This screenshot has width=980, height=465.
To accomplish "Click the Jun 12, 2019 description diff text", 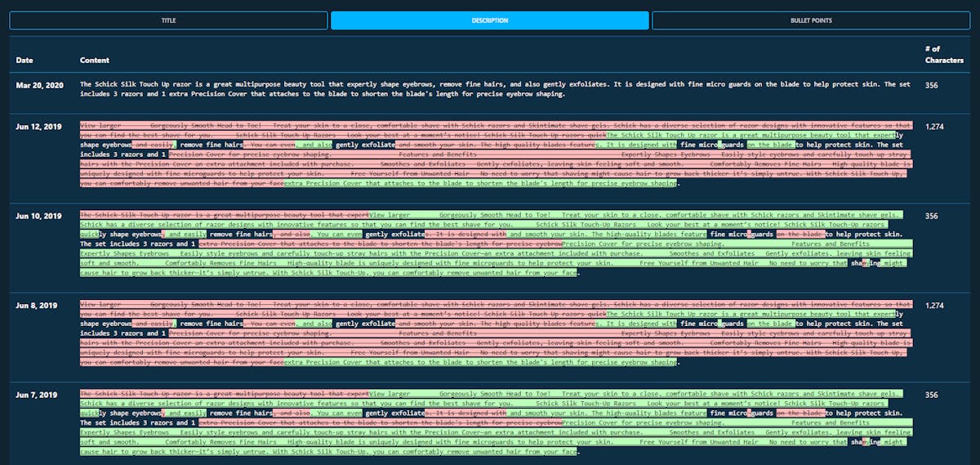I will click(x=496, y=154).
